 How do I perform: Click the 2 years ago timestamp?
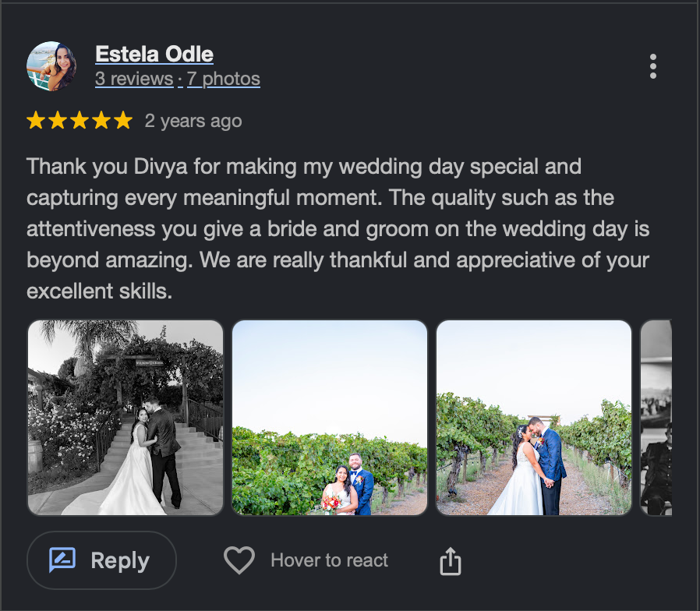pos(193,122)
